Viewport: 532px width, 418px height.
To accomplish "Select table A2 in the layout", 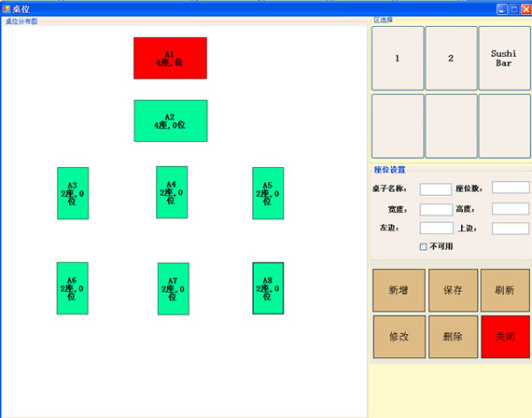I will 171,120.
